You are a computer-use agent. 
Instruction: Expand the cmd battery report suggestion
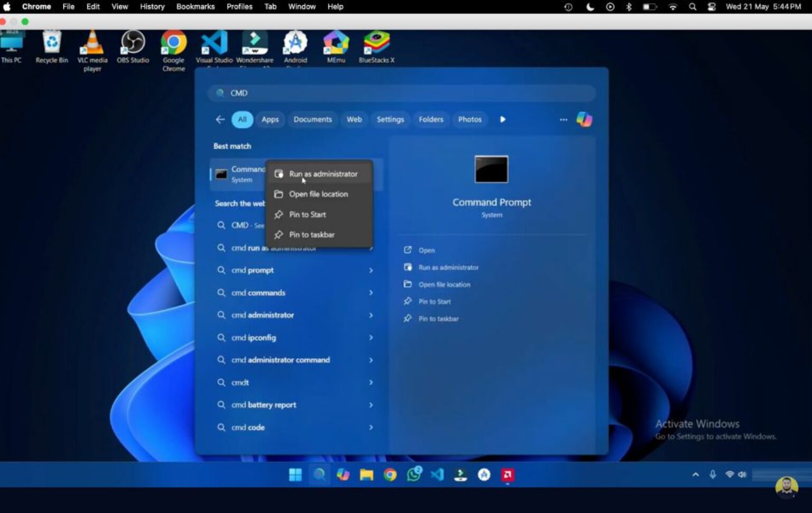coord(371,405)
